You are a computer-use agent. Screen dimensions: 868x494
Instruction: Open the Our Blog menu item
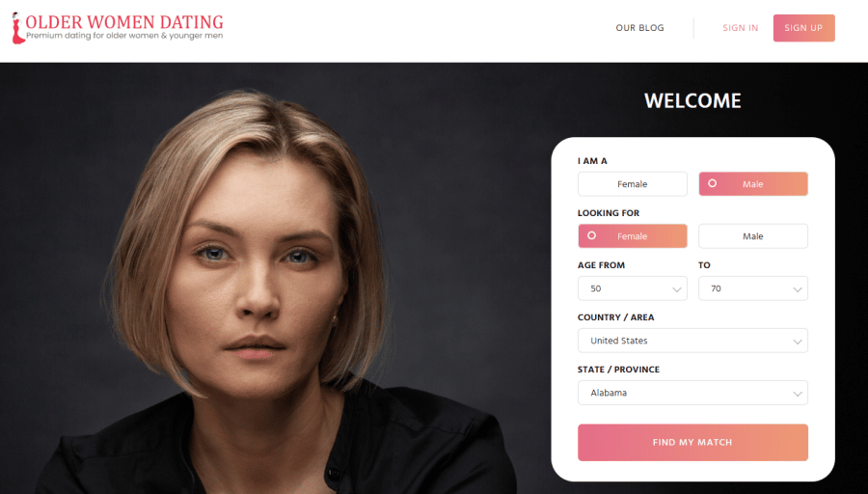point(640,28)
